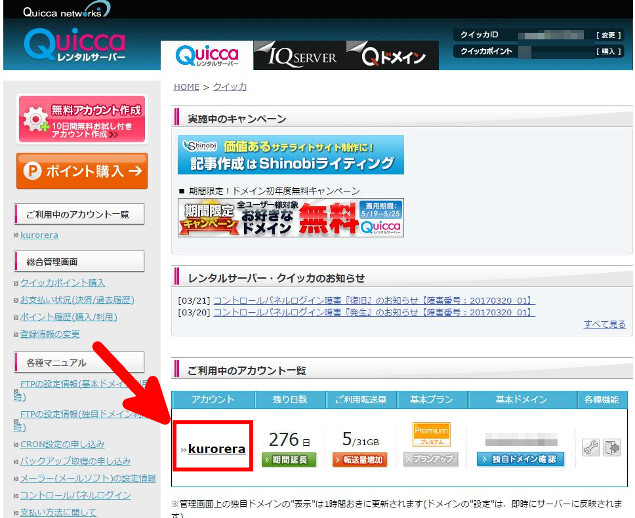This screenshot has width=635, height=518.
Task: Open kurorera link in the sidebar
Action: (39, 235)
